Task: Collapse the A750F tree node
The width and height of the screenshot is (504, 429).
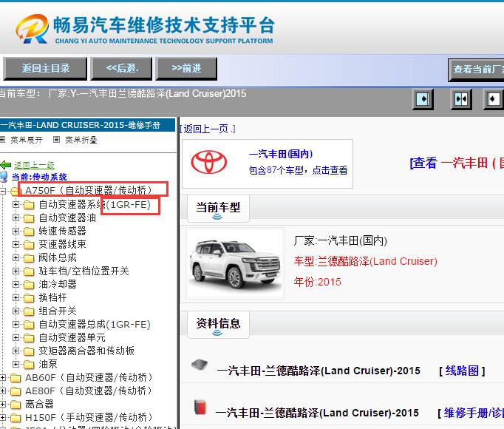Action: coord(3,191)
